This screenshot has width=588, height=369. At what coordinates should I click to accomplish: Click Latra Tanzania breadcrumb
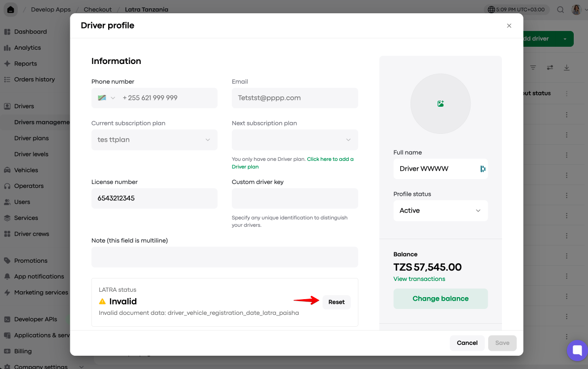(x=146, y=9)
